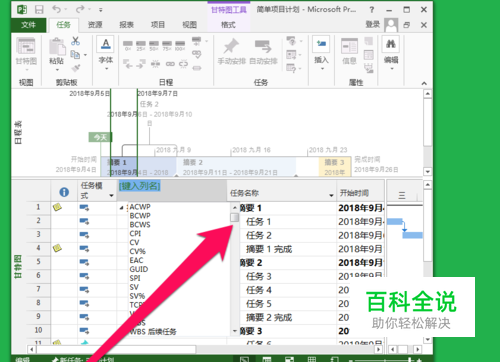Toggle the 50% complete button
Viewport: 500px width, 362px height.
154,45
